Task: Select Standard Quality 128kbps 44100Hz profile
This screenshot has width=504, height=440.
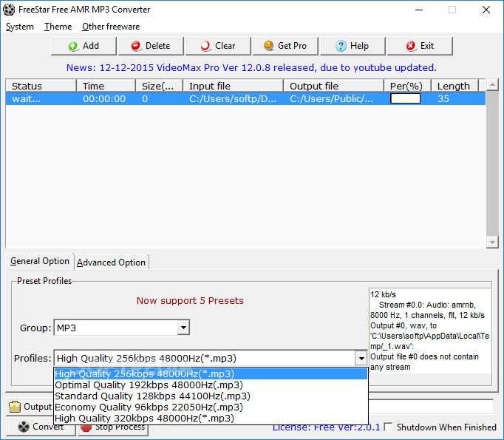Action: pyautogui.click(x=211, y=396)
